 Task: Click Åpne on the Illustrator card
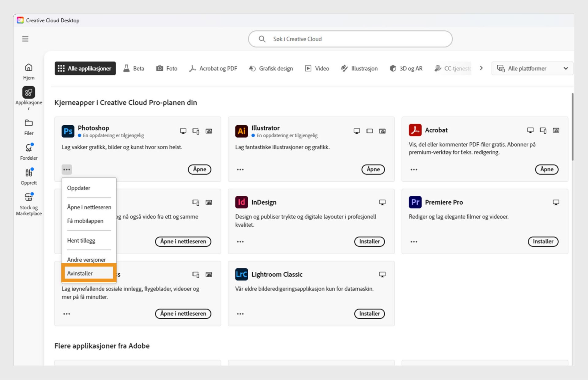click(x=373, y=169)
